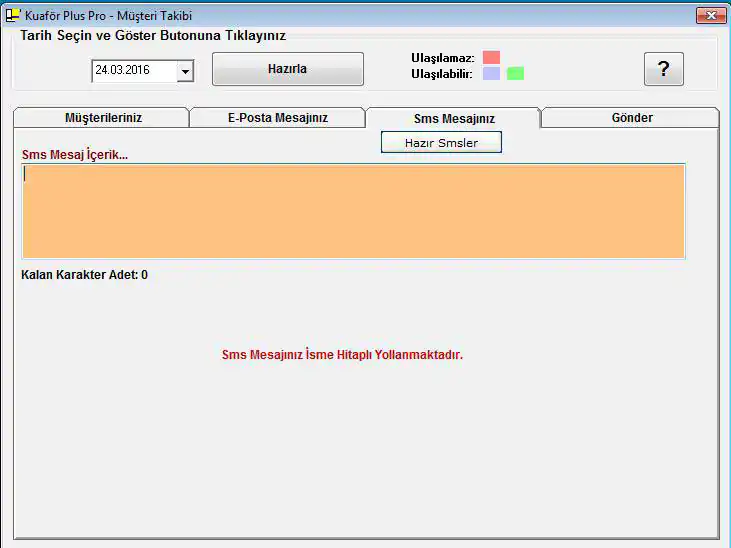
Task: Focus the orange SMS message text area
Action: 353,211
